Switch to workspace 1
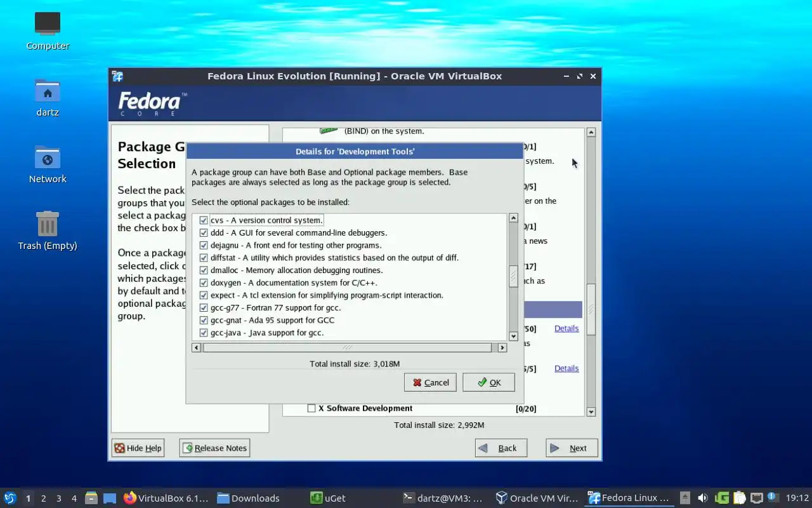 pyautogui.click(x=28, y=498)
